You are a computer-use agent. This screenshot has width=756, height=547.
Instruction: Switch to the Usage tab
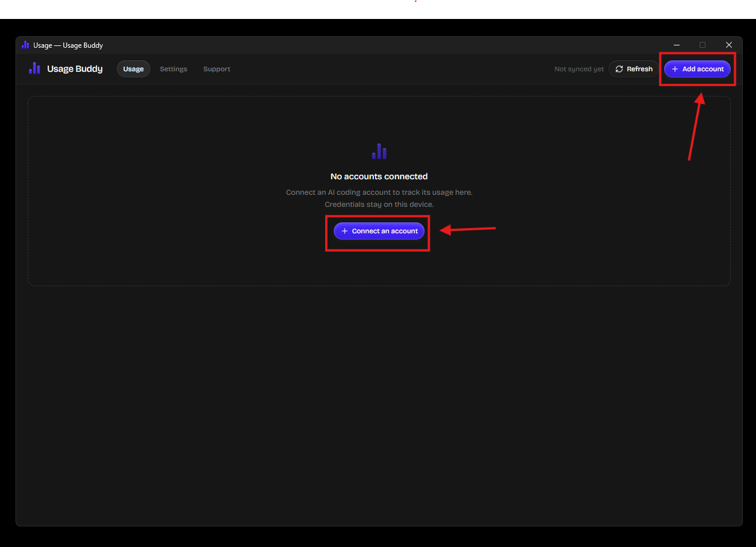coord(133,69)
